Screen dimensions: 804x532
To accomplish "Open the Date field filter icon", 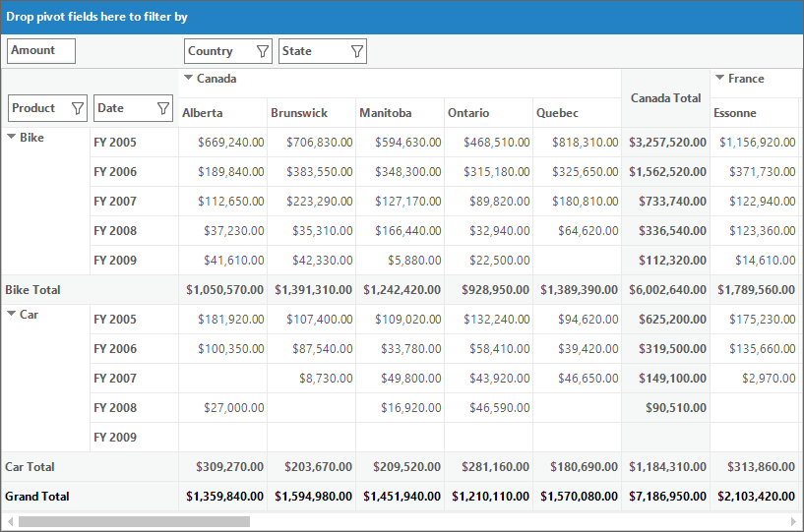I will [163, 108].
